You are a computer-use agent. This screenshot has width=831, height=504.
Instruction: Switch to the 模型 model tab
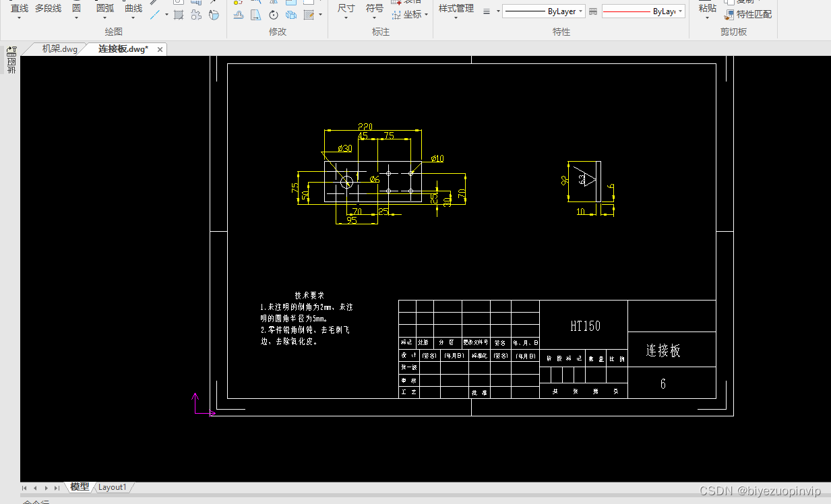coord(80,486)
